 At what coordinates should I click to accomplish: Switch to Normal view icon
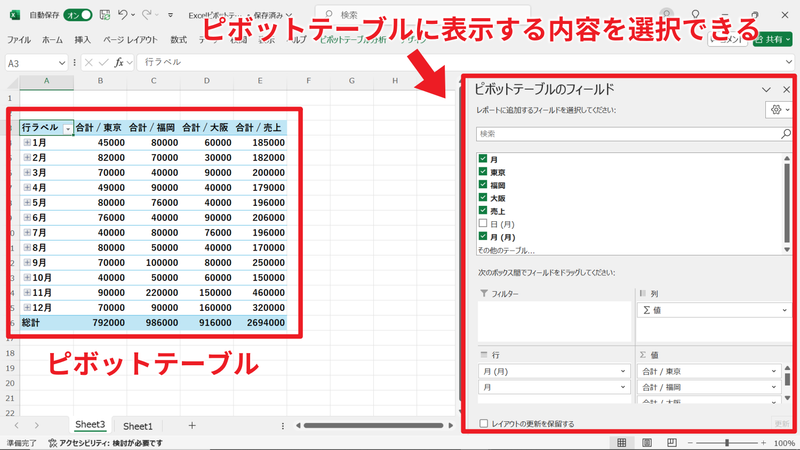point(621,443)
